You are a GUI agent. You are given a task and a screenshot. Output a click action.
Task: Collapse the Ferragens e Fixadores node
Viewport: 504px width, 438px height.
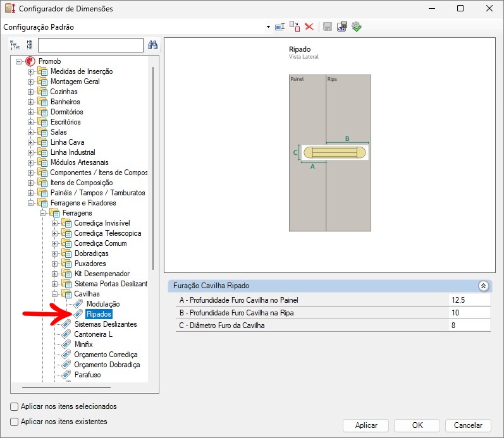pos(30,203)
